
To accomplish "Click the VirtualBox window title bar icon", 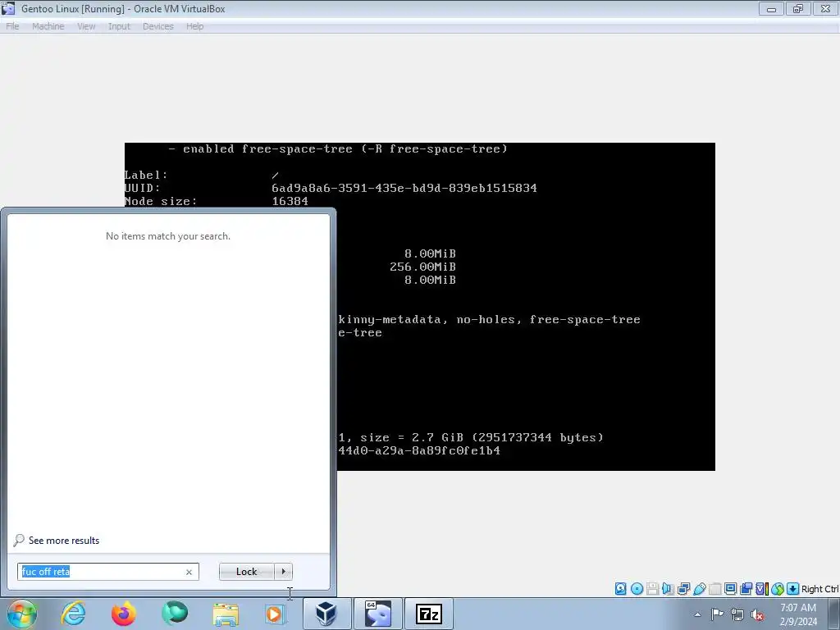I will pyautogui.click(x=8, y=8).
